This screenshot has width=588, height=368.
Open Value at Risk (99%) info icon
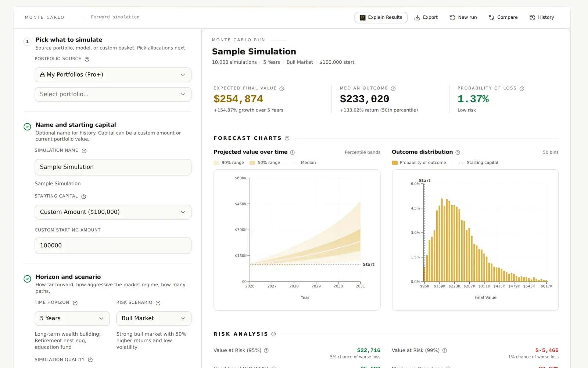pyautogui.click(x=445, y=351)
